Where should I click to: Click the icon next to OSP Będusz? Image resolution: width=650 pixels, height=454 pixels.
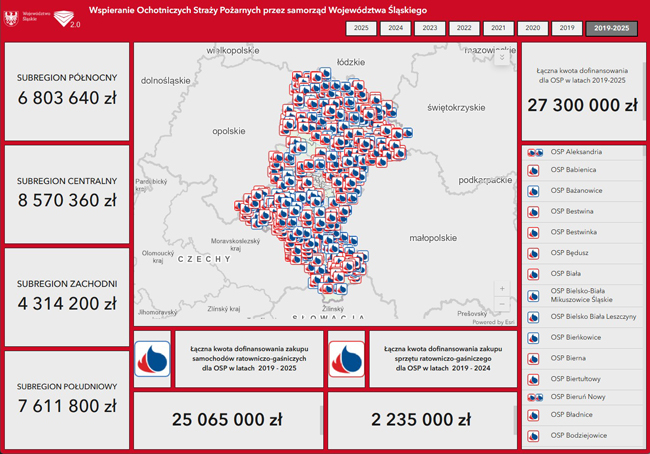(x=533, y=253)
